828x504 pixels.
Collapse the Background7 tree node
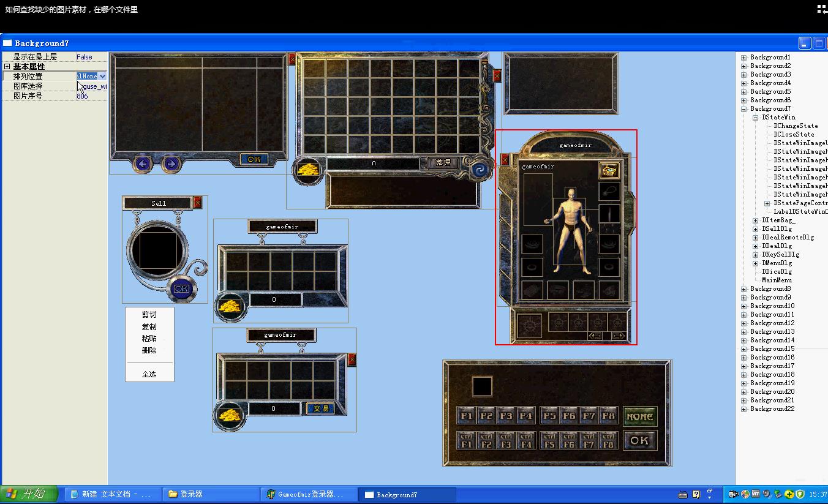744,108
